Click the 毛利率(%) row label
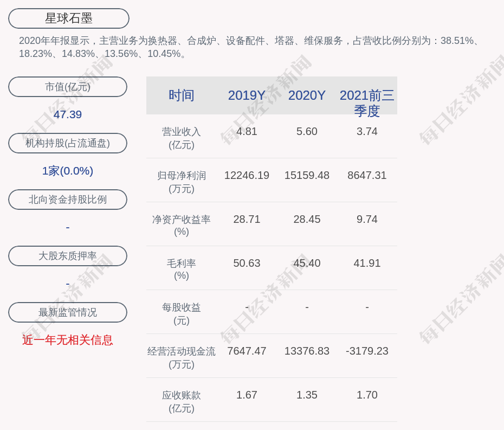Image resolution: width=504 pixels, height=430 pixels. (182, 269)
